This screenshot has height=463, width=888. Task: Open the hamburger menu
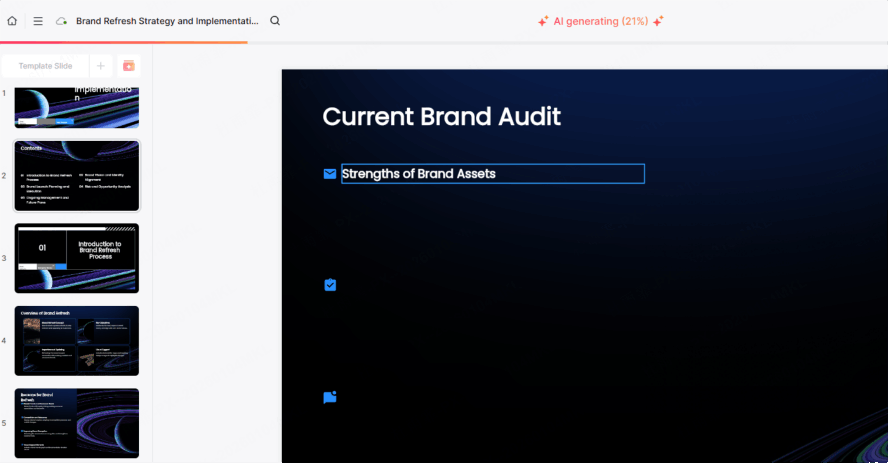(x=38, y=21)
